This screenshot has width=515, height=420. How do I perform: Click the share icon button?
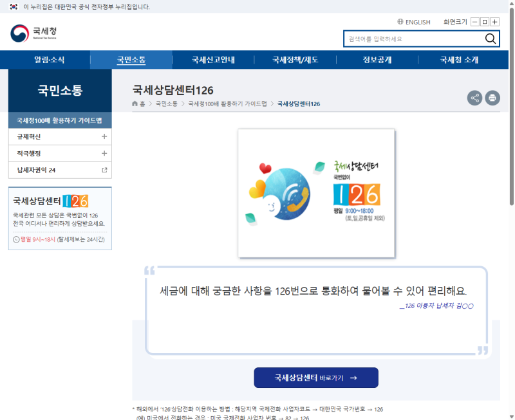pos(474,98)
